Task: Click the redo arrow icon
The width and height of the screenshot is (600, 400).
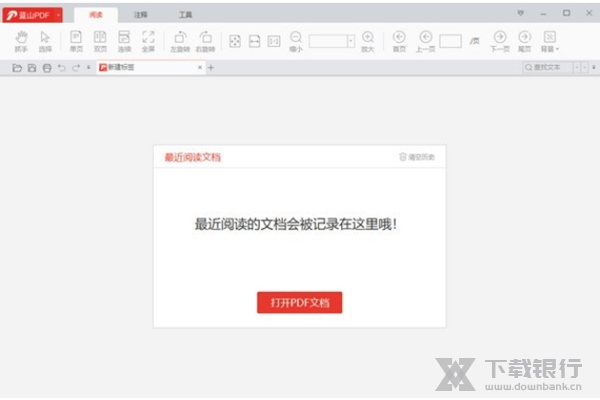Action: click(76, 68)
